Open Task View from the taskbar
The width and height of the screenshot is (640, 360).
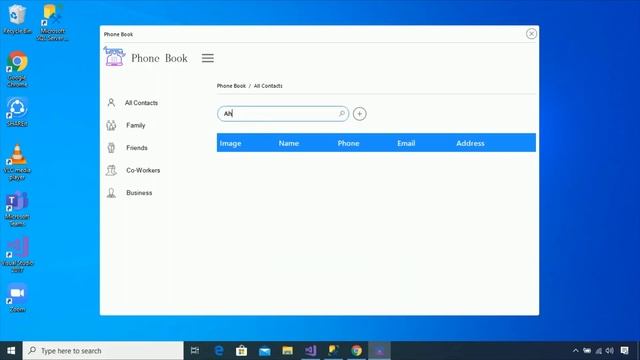click(195, 351)
